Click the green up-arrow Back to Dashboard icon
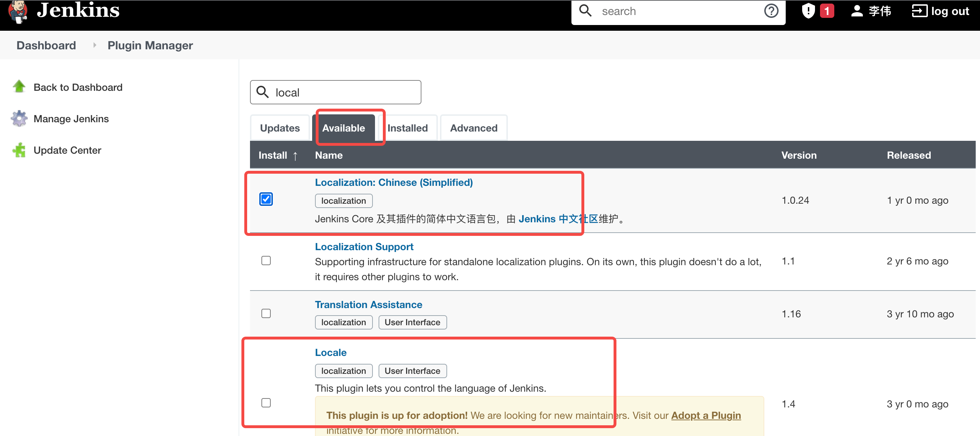This screenshot has height=436, width=980. [19, 87]
